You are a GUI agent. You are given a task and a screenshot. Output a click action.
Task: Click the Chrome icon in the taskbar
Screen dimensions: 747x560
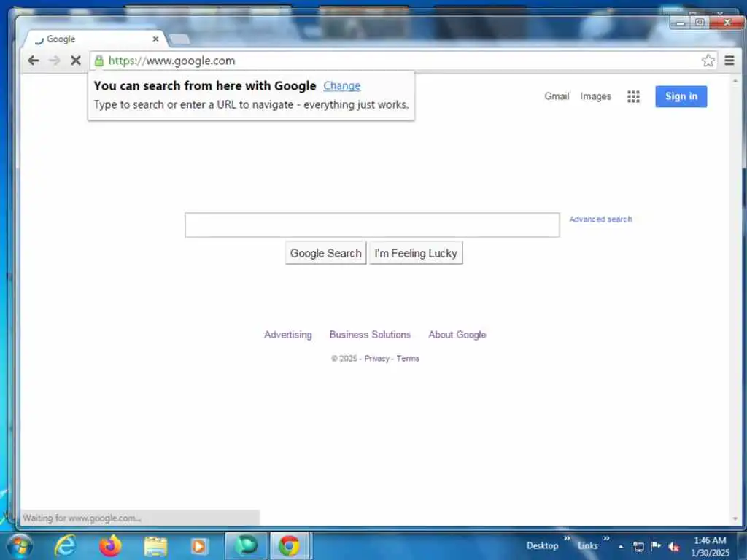coord(290,545)
